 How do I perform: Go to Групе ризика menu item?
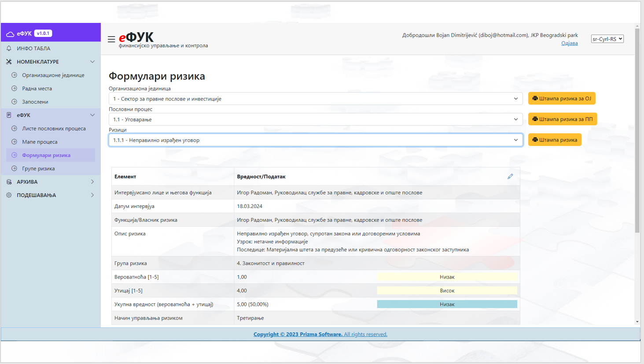(38, 169)
